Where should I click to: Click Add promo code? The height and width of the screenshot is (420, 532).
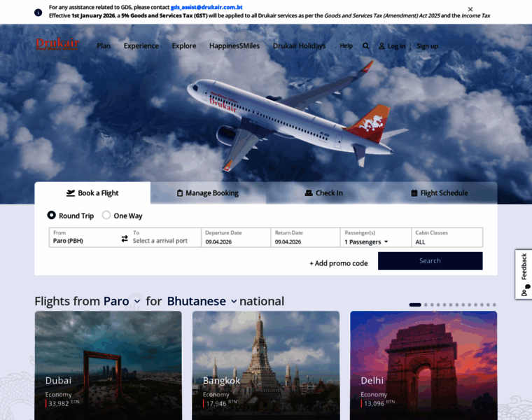pyautogui.click(x=338, y=263)
